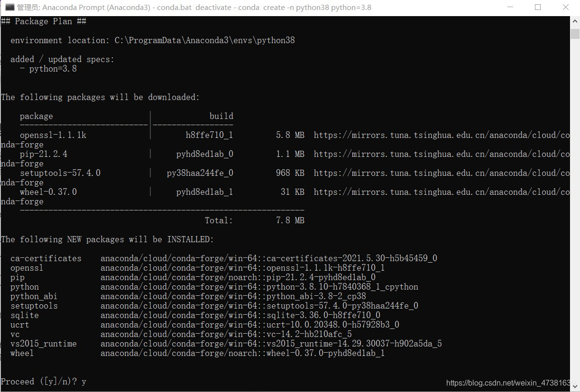Click the vc-14.2-hb210afc_5 channel path

(x=226, y=334)
